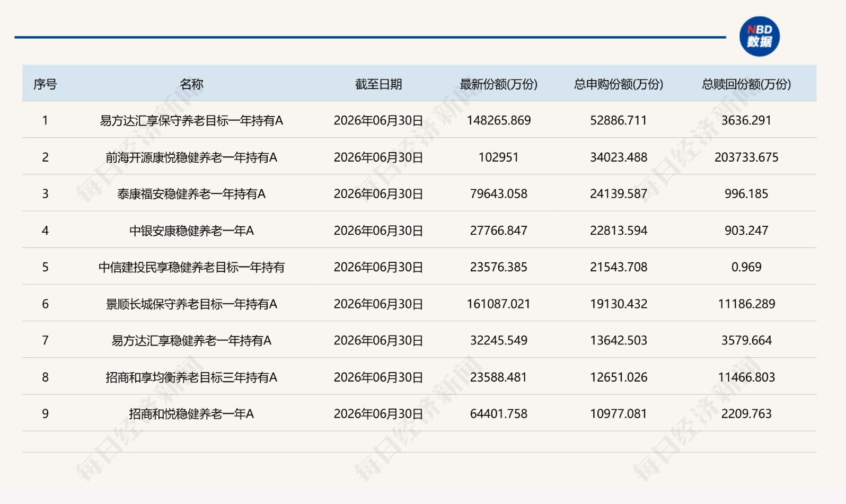Click the date cell in 招商和悦稳健 row
Screen dimensions: 846x504
pyautogui.click(x=378, y=414)
